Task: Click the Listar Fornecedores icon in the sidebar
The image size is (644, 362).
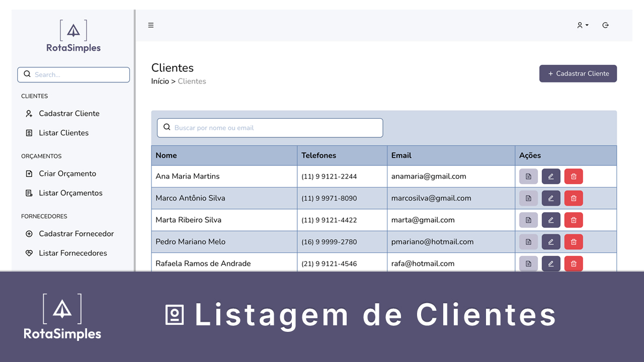Action: [x=30, y=253]
